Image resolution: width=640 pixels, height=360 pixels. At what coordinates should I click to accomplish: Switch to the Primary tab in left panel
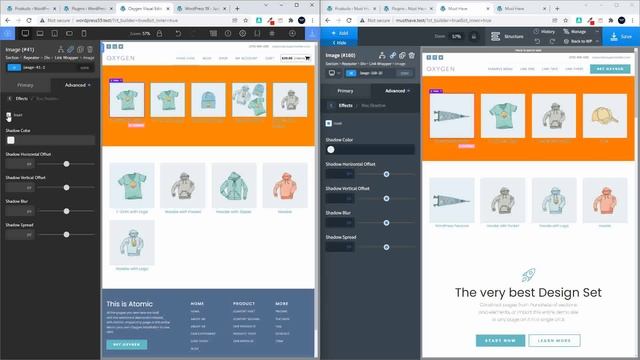(x=25, y=85)
